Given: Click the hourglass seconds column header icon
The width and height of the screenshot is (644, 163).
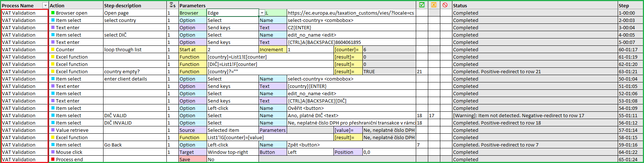Looking at the screenshot, I should 172,5.
